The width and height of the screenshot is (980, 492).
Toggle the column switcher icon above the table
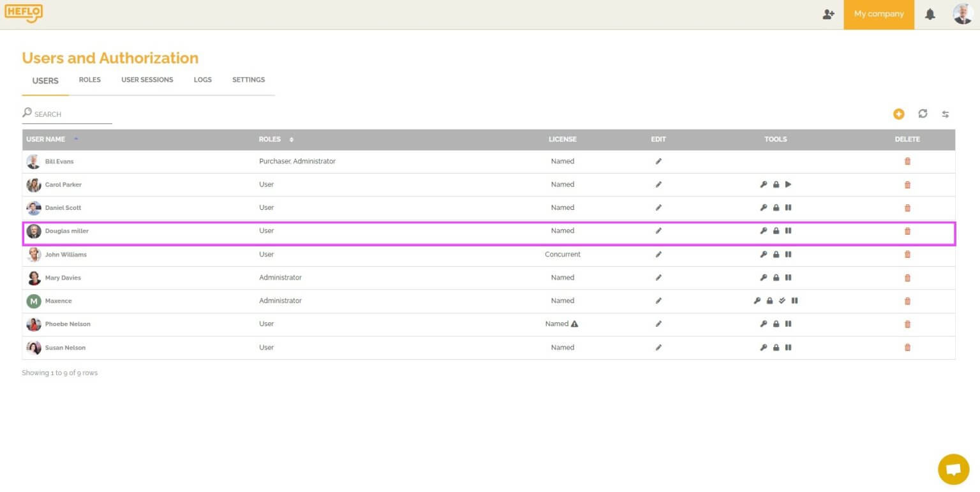click(x=946, y=114)
